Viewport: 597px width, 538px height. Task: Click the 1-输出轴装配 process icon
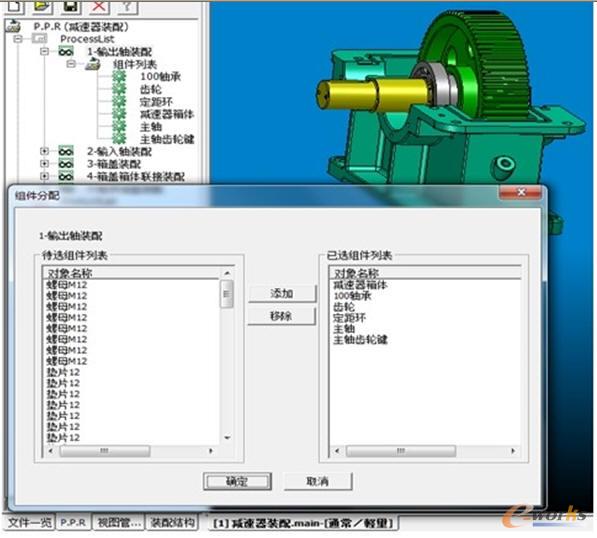point(66,51)
